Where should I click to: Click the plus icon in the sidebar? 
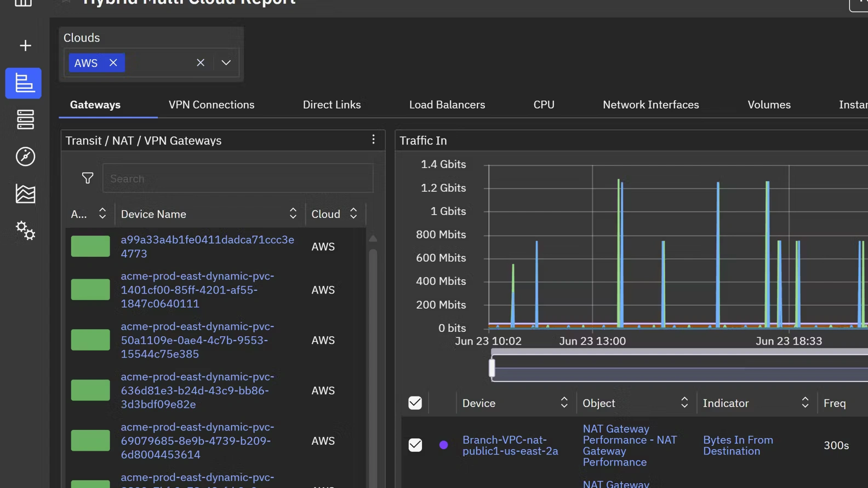[x=25, y=45]
